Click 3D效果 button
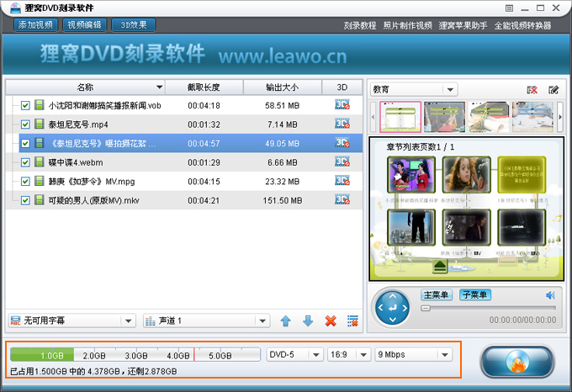Viewport: 572px width, 392px height. 134,25
